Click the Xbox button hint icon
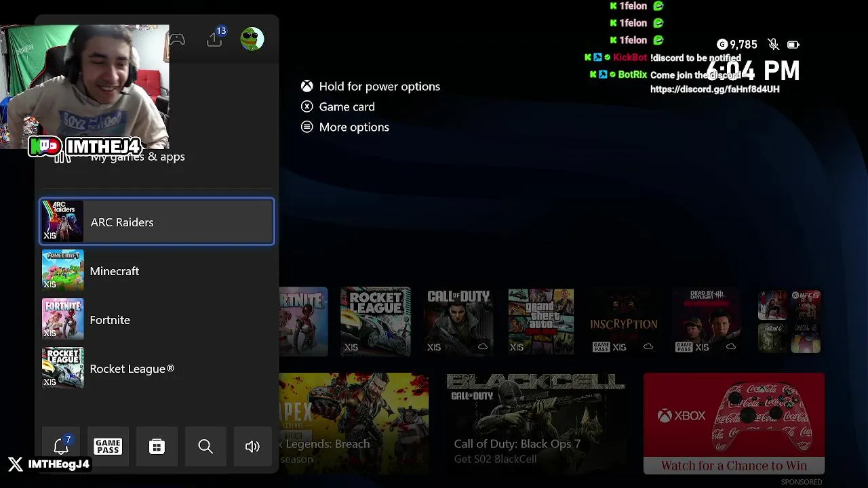Screen dimensions: 868x488 tap(307, 86)
